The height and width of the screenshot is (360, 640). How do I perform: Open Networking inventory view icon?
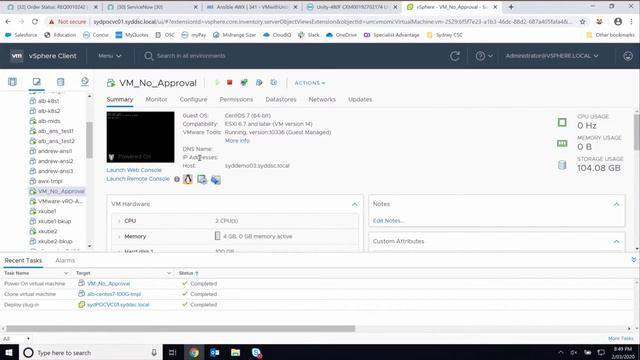click(84, 82)
